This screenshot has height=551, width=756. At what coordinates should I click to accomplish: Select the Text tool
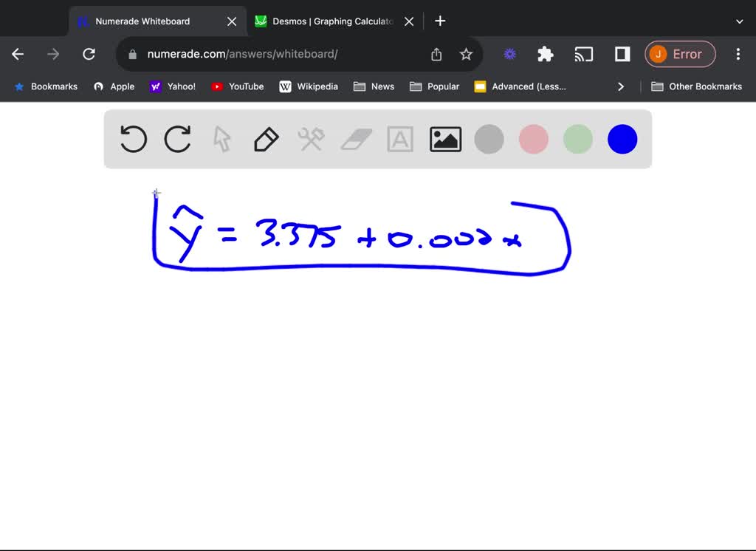click(x=400, y=139)
